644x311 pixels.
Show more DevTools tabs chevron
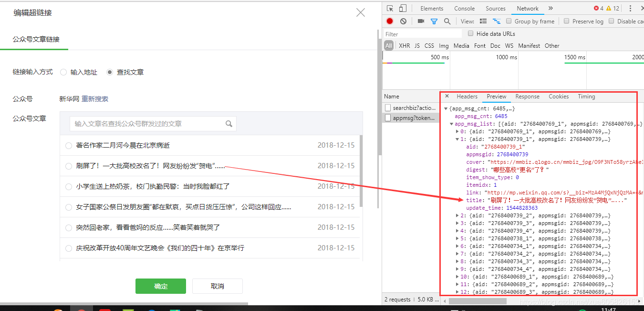pyautogui.click(x=551, y=8)
